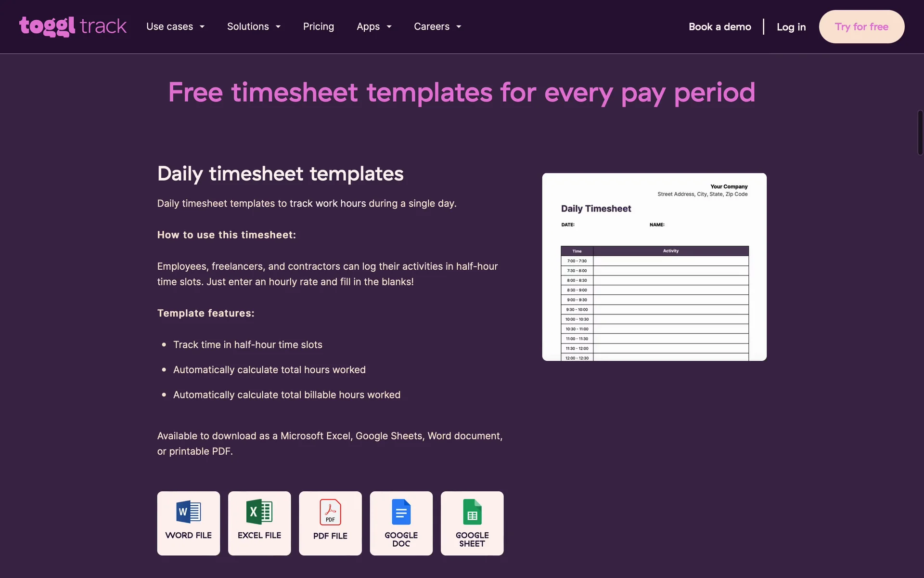The image size is (924, 578).
Task: Open the Google Doc template
Action: point(401,523)
